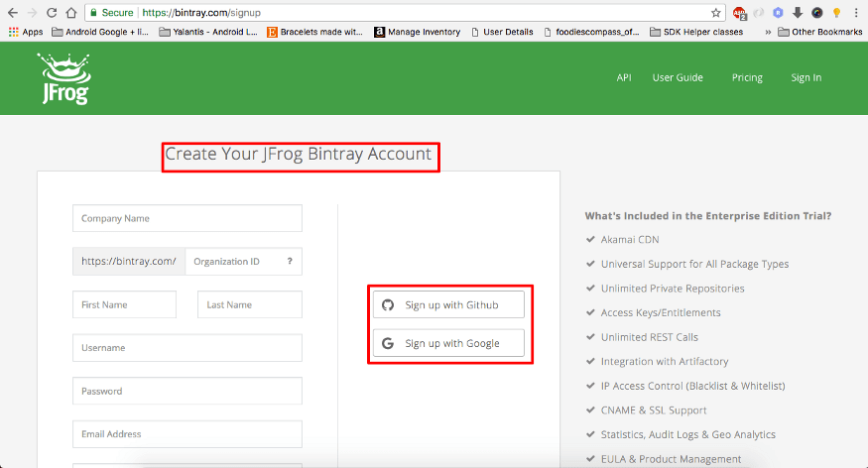The height and width of the screenshot is (468, 868).
Task: Open the User Guide menu item
Action: coord(678,77)
